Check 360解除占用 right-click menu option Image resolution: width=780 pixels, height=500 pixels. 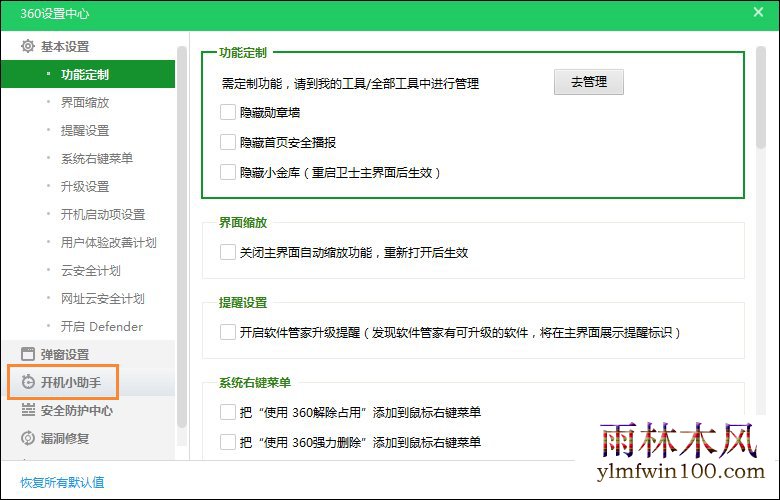(228, 412)
